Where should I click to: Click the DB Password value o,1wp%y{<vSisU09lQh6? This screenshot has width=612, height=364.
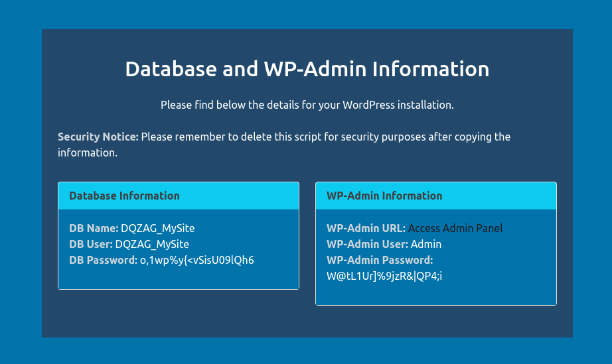click(x=197, y=260)
